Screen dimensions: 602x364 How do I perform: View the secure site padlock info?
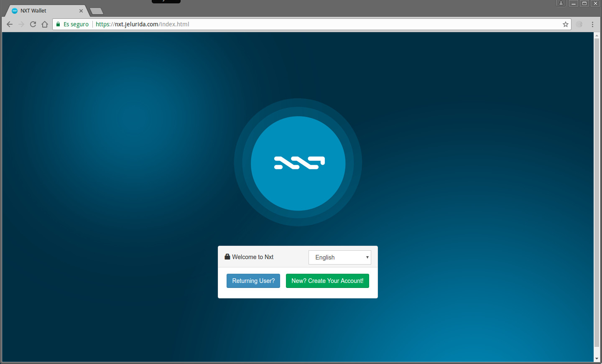tap(58, 24)
